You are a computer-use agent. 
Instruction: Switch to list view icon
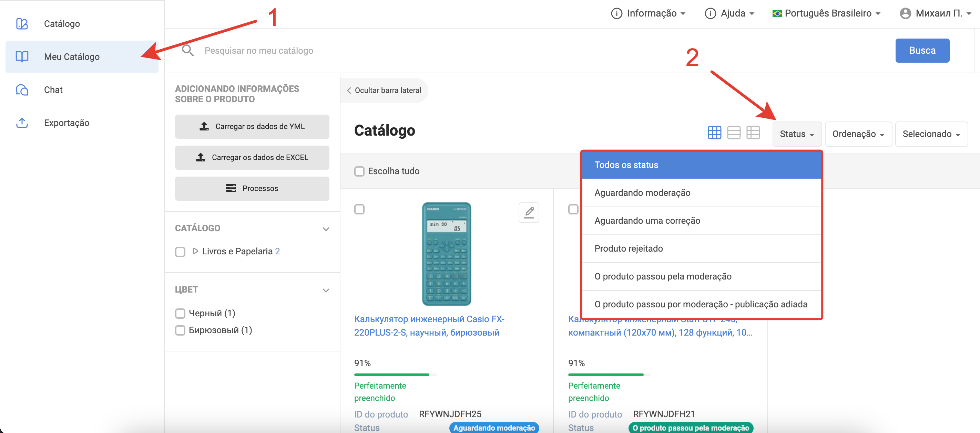734,133
